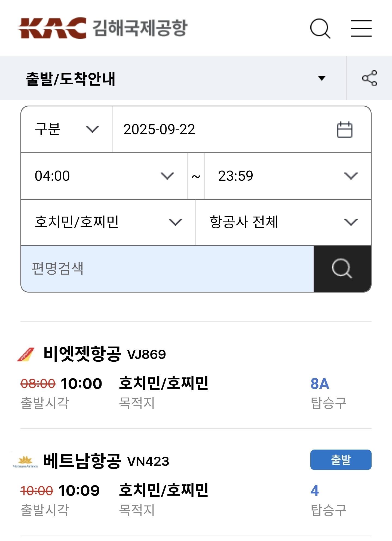Tap the KAC Gimhae Airport logo
Image resolution: width=392 pixels, height=541 pixels.
point(102,28)
